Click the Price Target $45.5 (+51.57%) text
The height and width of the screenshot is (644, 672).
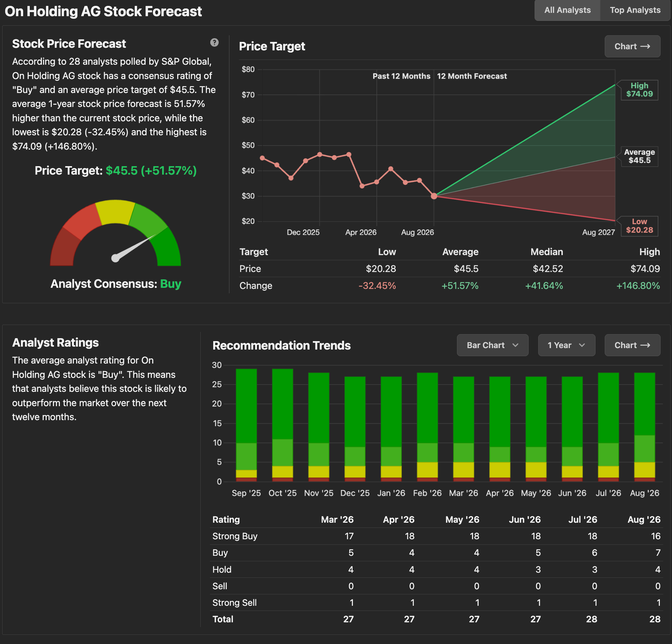[116, 171]
